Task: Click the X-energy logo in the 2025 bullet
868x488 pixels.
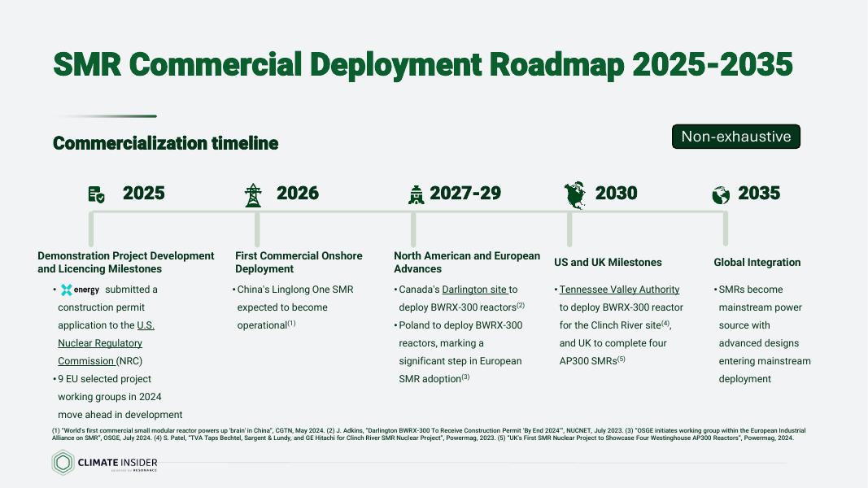Action: pos(81,290)
